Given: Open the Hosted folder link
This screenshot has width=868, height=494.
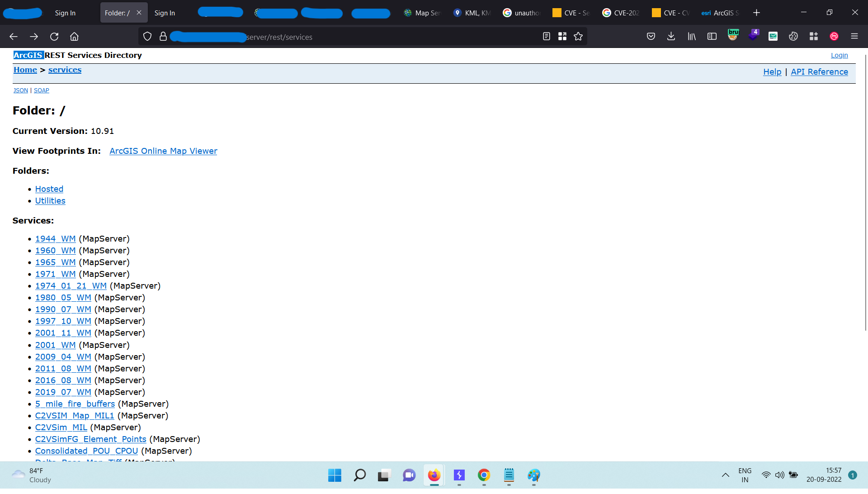Looking at the screenshot, I should click(49, 189).
